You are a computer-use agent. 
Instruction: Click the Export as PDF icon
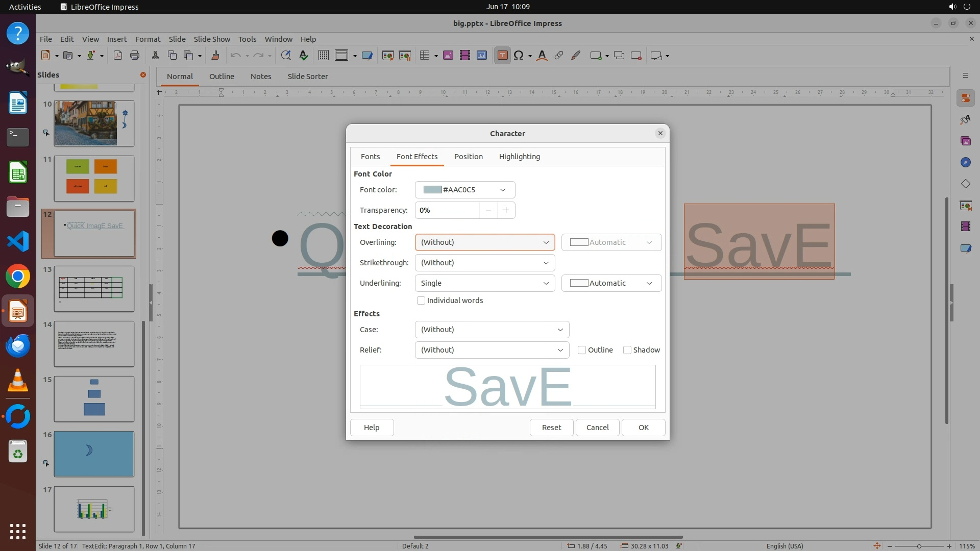(x=118, y=56)
